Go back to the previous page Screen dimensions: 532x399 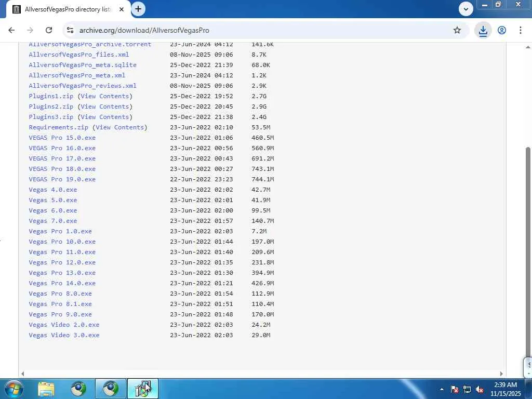point(11,30)
